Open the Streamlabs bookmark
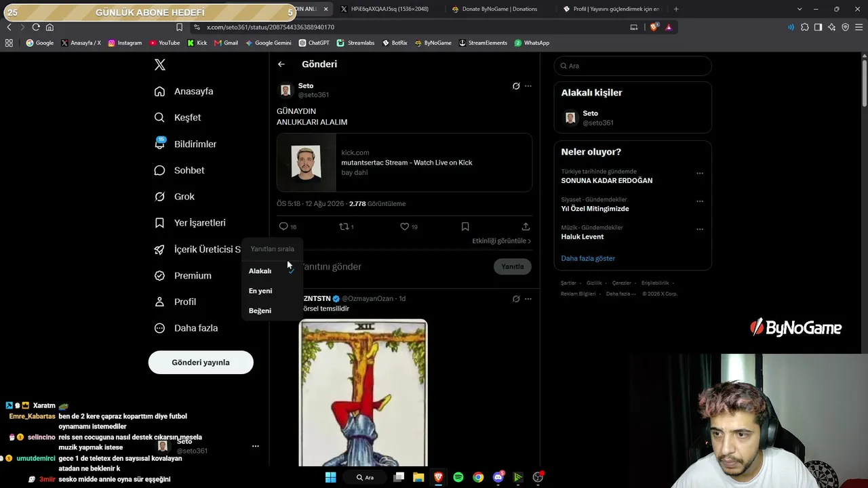Image resolution: width=868 pixels, height=488 pixels. point(356,43)
